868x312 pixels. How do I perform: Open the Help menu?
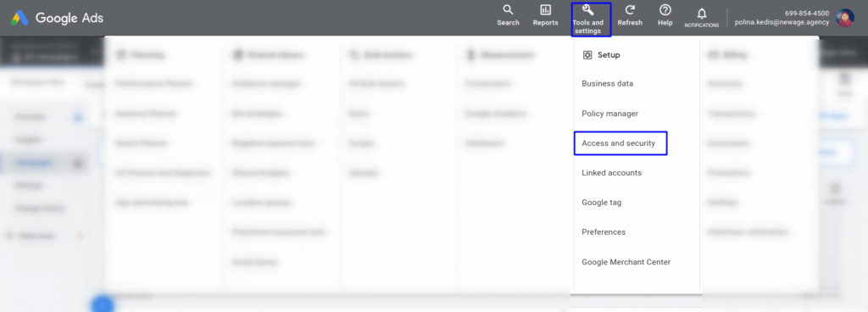click(665, 16)
